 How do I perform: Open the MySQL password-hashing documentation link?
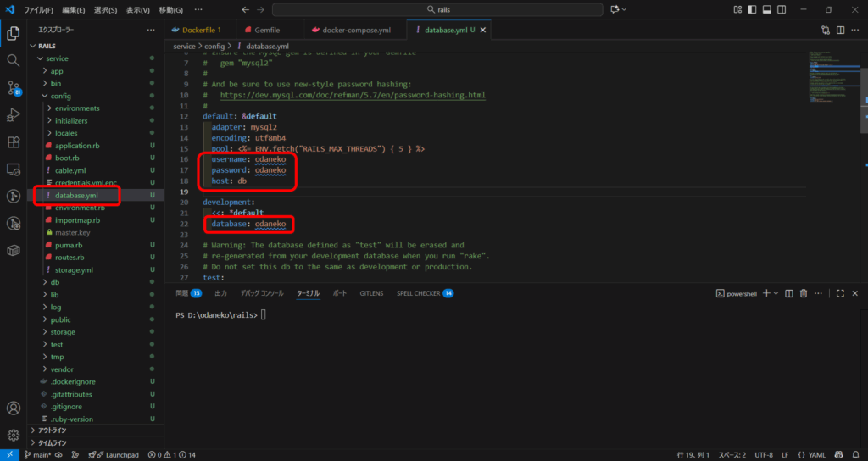click(x=352, y=95)
